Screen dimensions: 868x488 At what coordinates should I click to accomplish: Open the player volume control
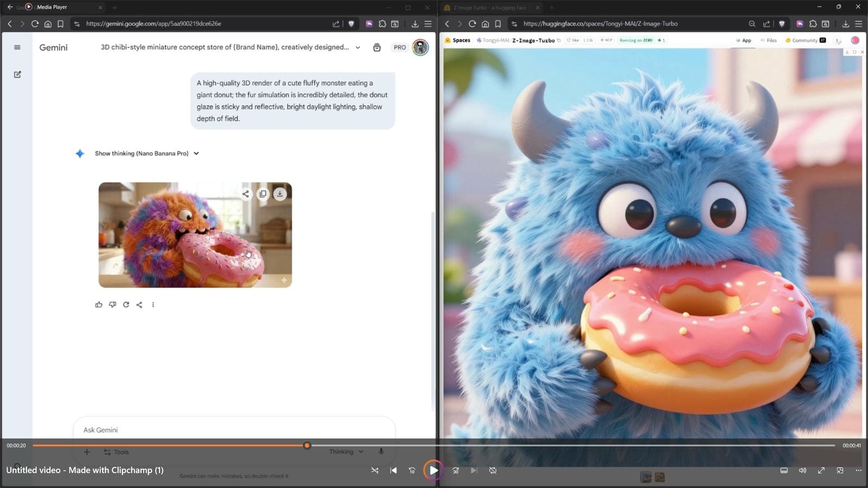[802, 470]
